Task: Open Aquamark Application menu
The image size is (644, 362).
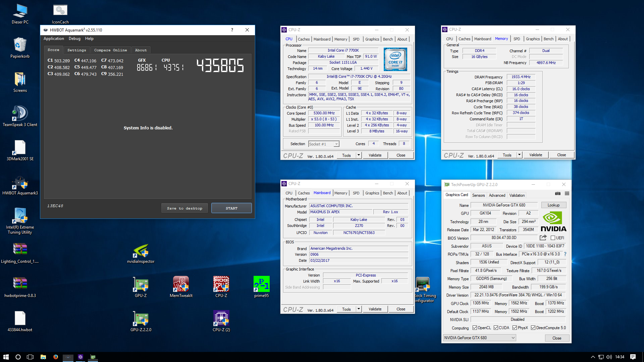Action: [x=54, y=39]
